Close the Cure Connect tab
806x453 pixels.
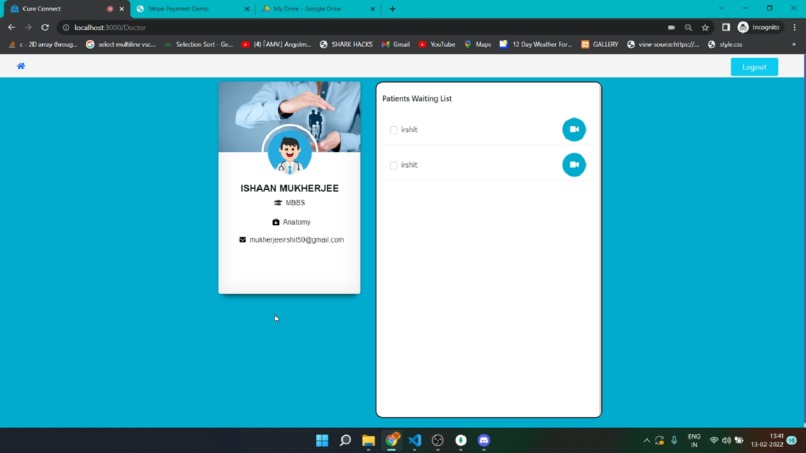tap(122, 9)
